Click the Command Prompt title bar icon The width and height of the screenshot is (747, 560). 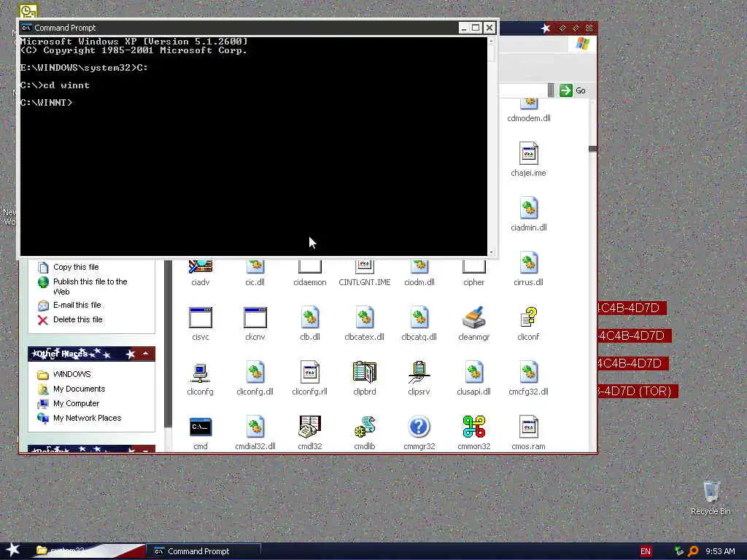click(x=26, y=28)
